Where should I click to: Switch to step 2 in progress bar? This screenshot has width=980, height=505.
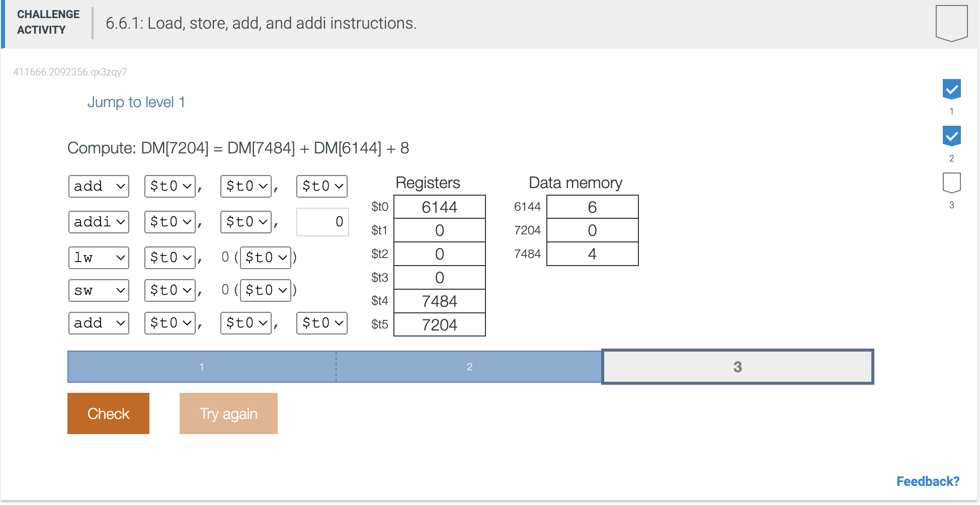click(x=469, y=367)
